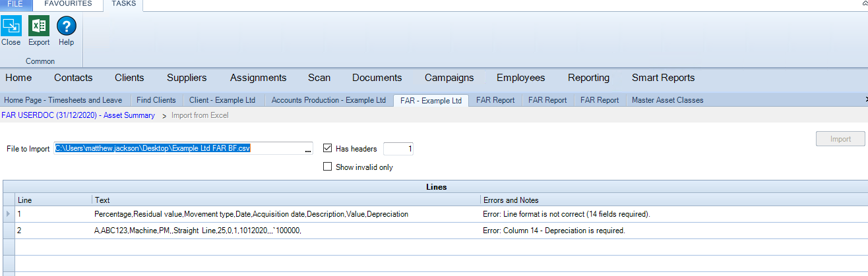Viewport: 868px width, 276px height.
Task: Click 'Column 14 - Depreciation is required' error
Action: coord(674,231)
